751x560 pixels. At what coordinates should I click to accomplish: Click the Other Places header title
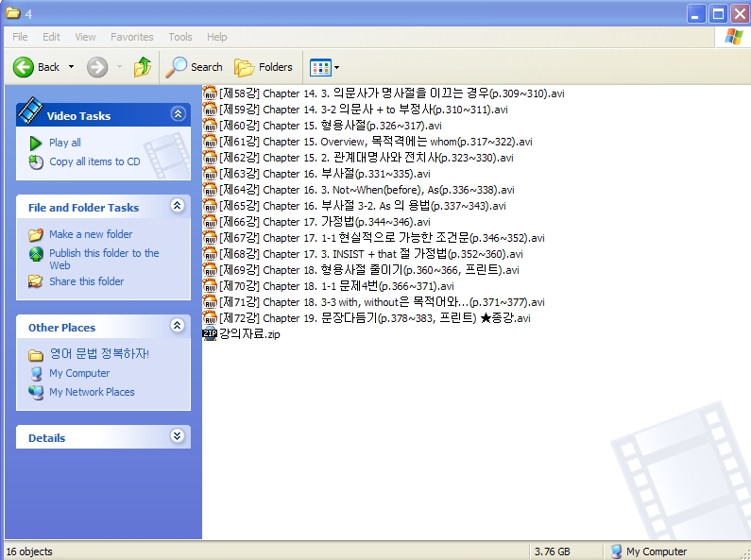tap(61, 328)
